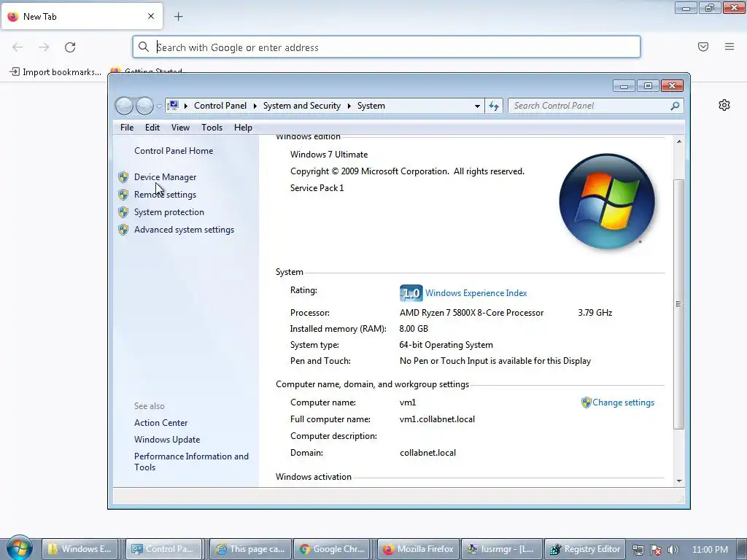Viewport: 747px width, 560px height.
Task: Click the scroll down arrow in System window
Action: point(679,481)
